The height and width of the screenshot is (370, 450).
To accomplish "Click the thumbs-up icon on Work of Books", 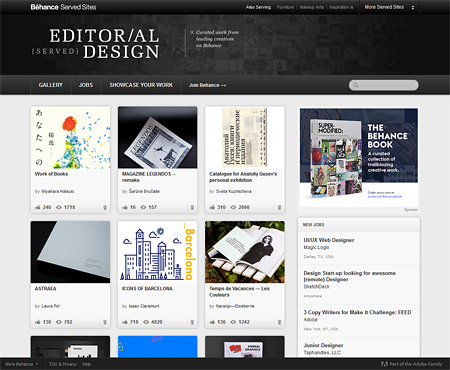I will tap(38, 207).
